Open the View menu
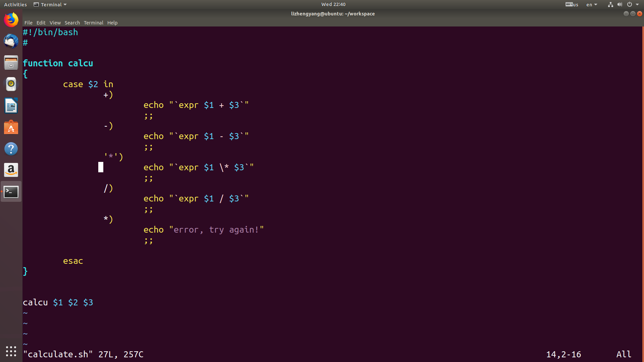 [55, 22]
